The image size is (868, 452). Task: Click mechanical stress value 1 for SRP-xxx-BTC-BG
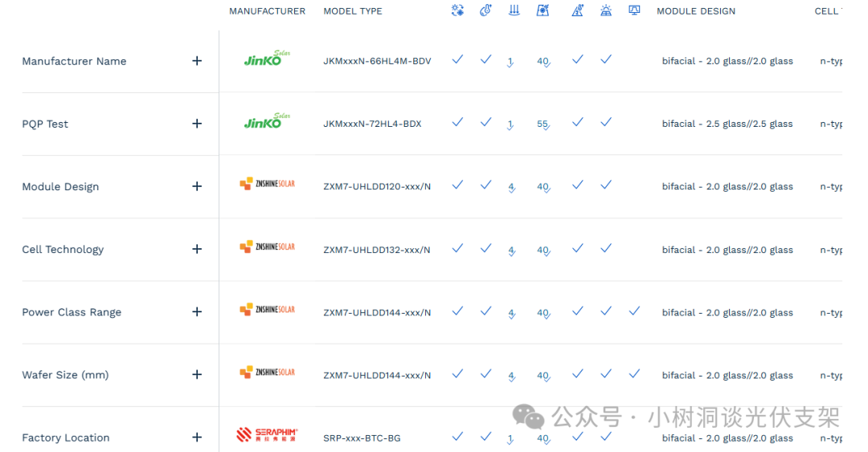[510, 438]
